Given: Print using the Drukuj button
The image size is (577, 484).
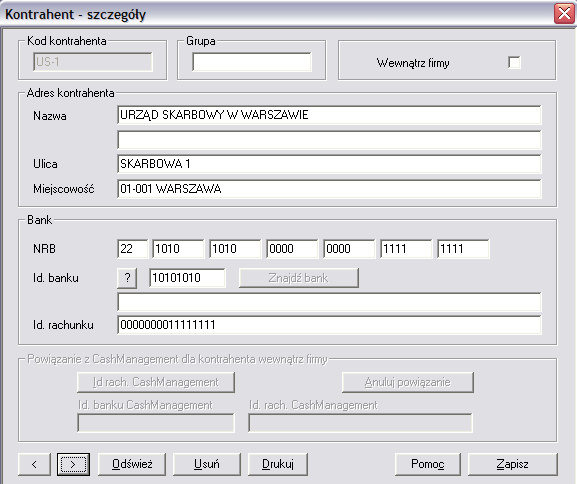Looking at the screenshot, I should pos(278,464).
